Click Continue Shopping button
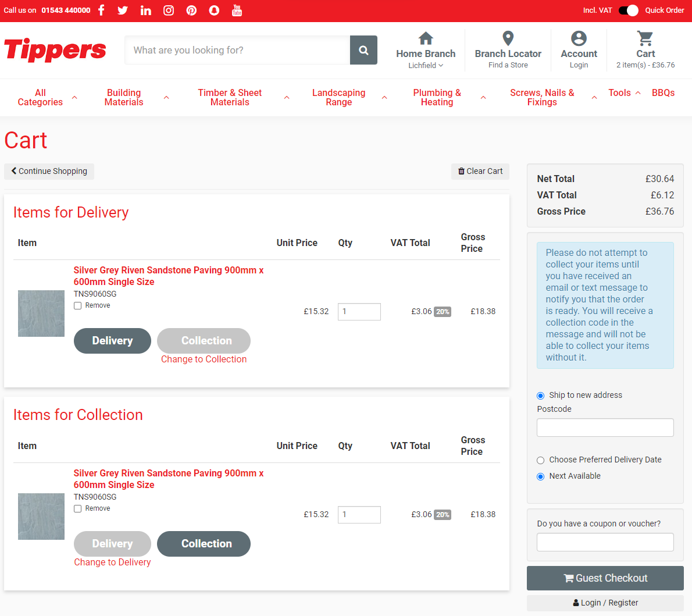The height and width of the screenshot is (616, 692). [x=49, y=172]
